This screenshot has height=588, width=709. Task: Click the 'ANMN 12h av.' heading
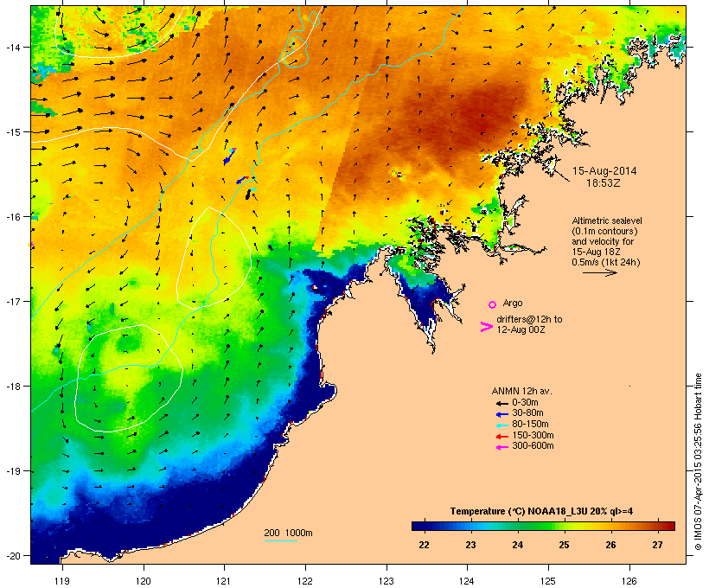(521, 391)
